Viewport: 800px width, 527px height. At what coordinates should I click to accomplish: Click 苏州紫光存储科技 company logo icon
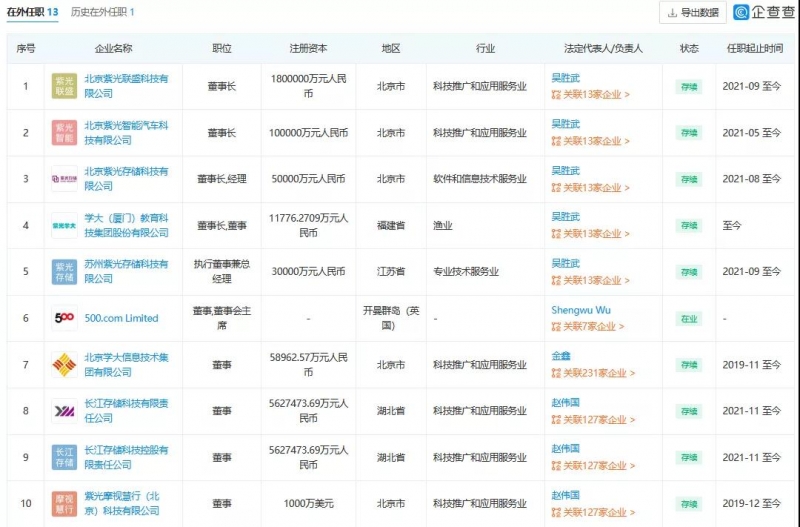(x=64, y=271)
